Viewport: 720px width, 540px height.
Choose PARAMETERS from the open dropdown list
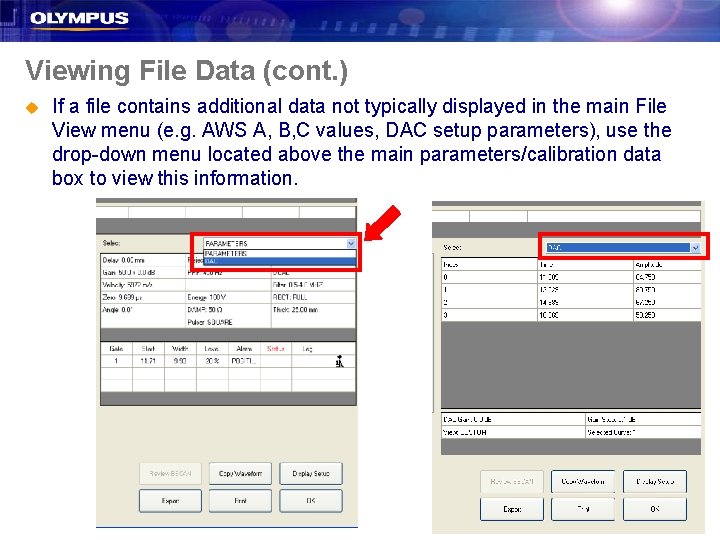click(280, 253)
